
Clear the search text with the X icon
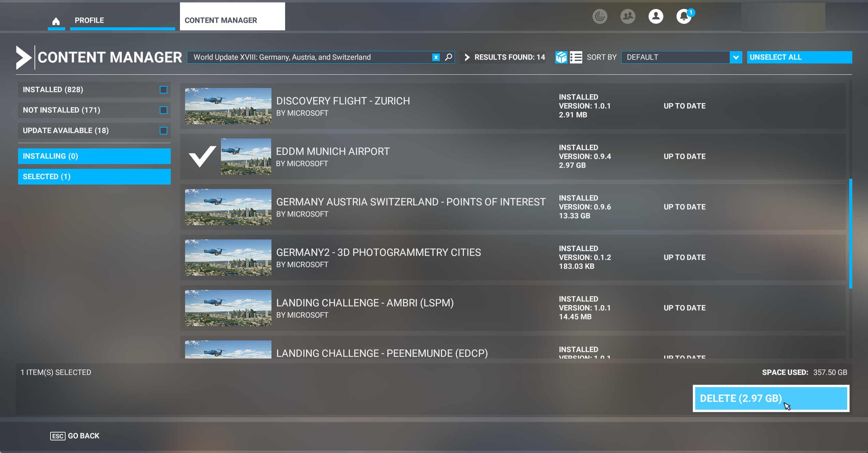[x=436, y=57]
